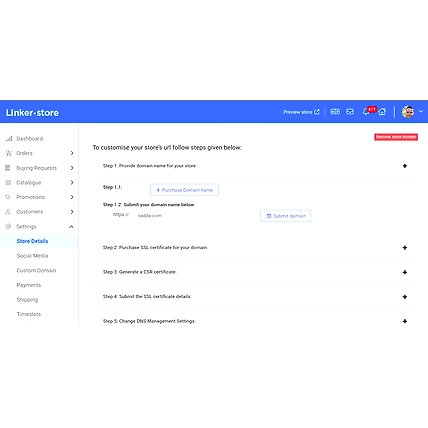The image size is (428, 428).
Task: Click the red Remove store domain button
Action: click(396, 137)
